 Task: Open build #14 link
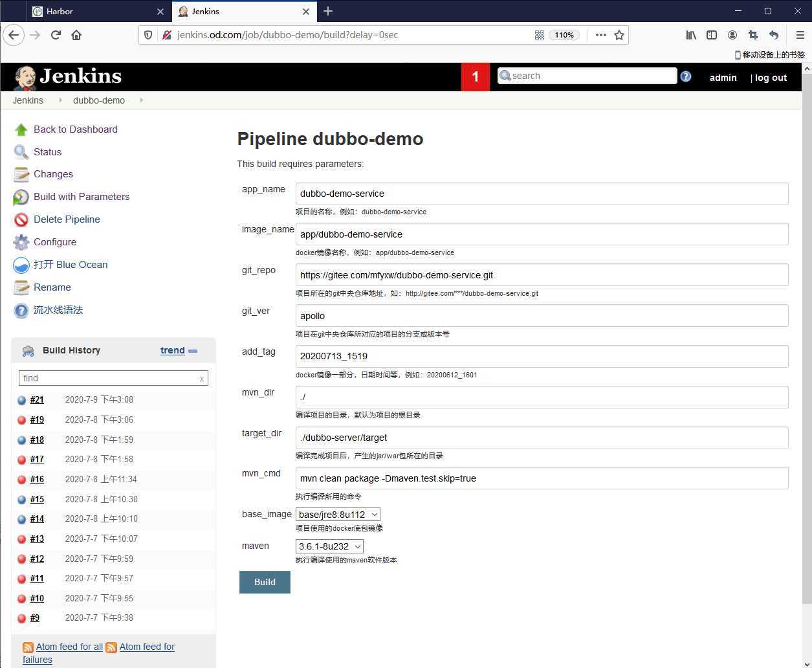click(37, 519)
